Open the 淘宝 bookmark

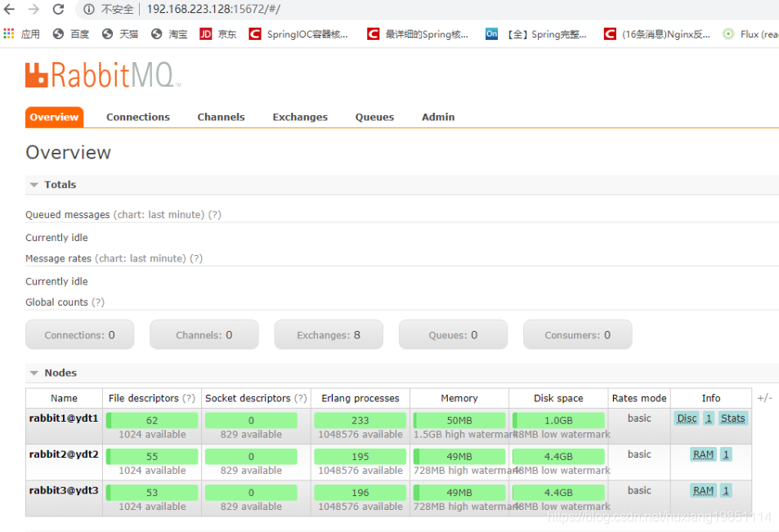(x=169, y=34)
